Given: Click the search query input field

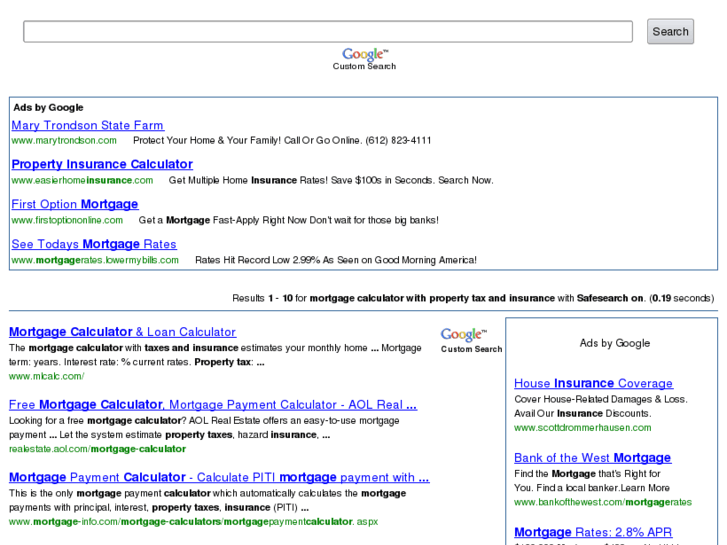Looking at the screenshot, I should tap(328, 32).
